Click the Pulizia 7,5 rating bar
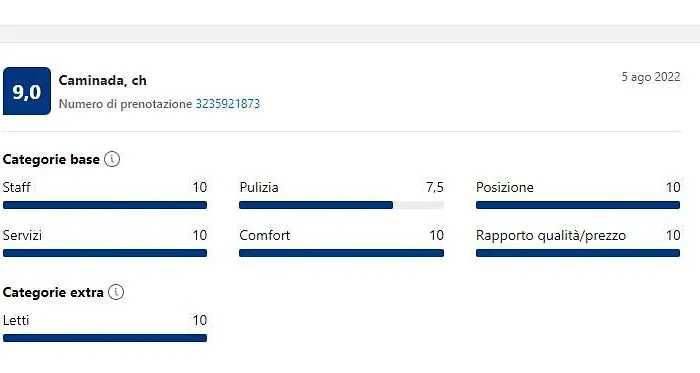The image size is (700, 373). click(x=342, y=205)
